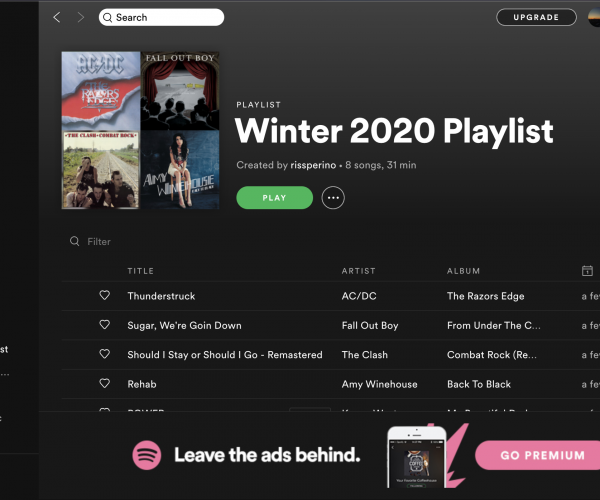The width and height of the screenshot is (600, 500).
Task: Open the Amy Winehouse artist link
Action: tap(380, 384)
